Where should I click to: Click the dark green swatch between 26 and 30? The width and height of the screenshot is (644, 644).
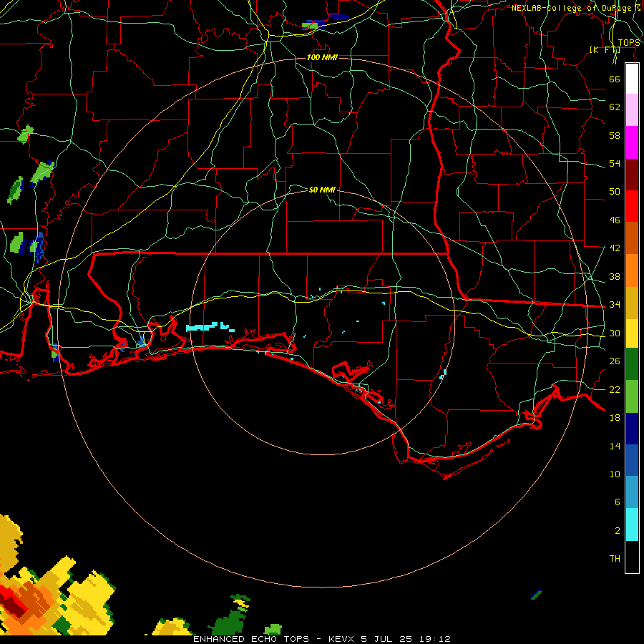click(x=632, y=364)
